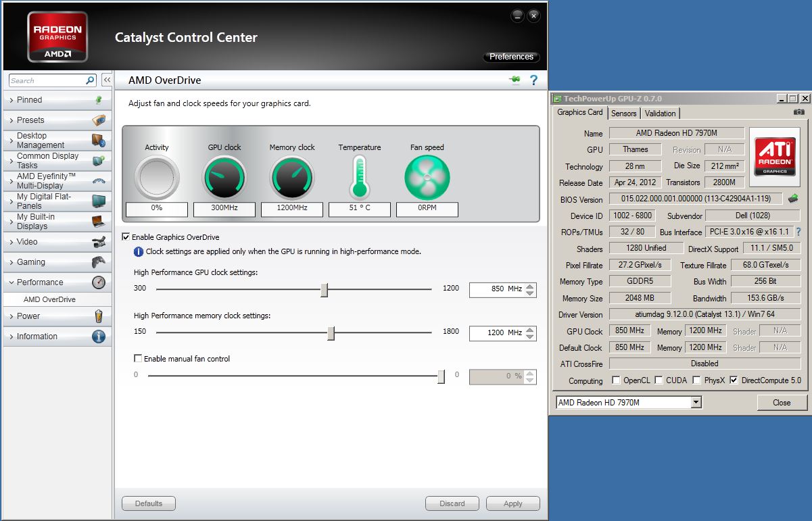
Task: Click the ATI Radeon logo in GPU-Z
Action: pos(775,157)
